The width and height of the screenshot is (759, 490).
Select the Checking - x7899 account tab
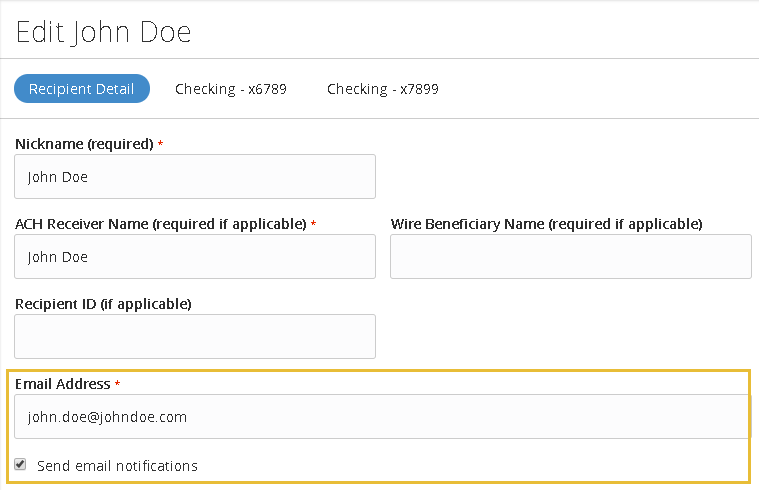382,89
